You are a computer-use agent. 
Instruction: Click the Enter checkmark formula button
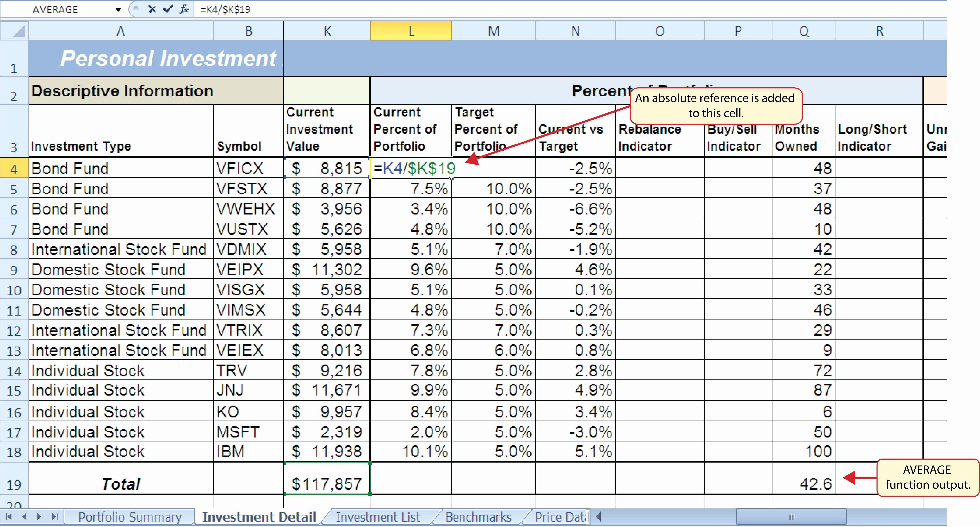[x=168, y=9]
